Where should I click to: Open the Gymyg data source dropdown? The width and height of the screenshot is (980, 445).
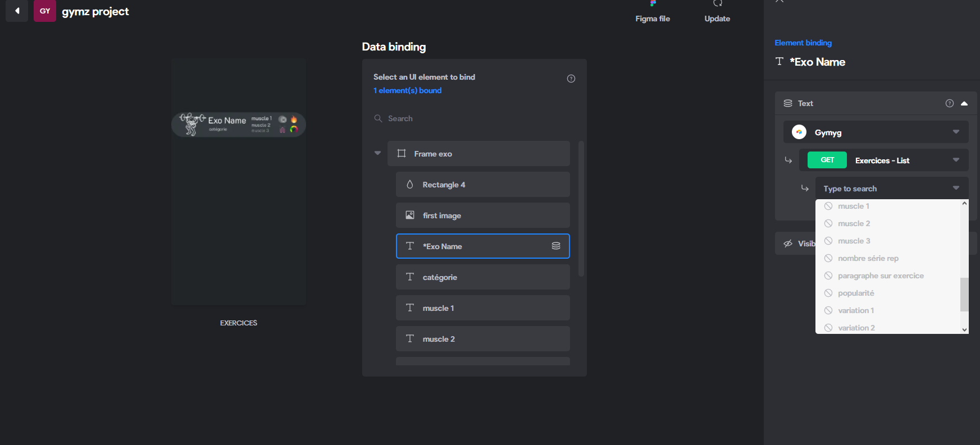click(876, 132)
